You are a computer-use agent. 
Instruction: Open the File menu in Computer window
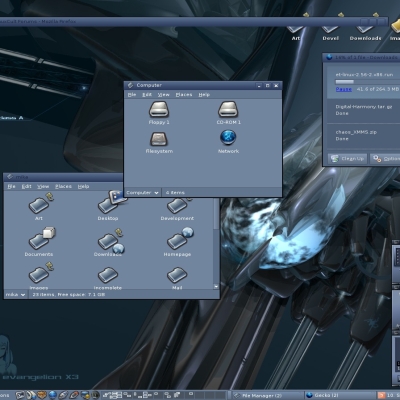tap(132, 95)
